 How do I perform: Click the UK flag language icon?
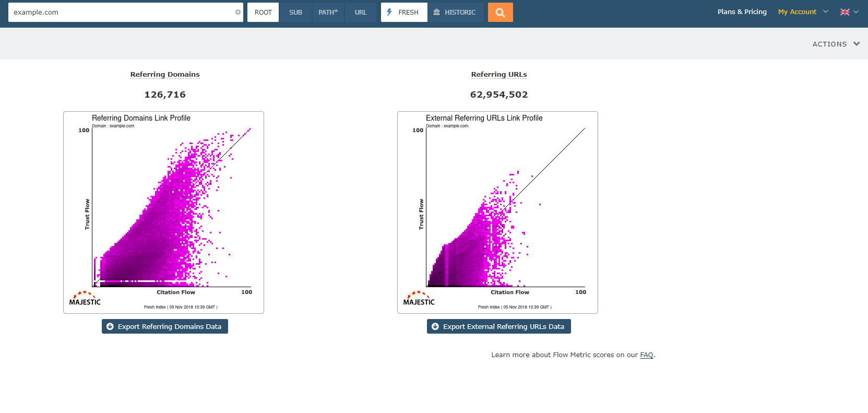(845, 12)
